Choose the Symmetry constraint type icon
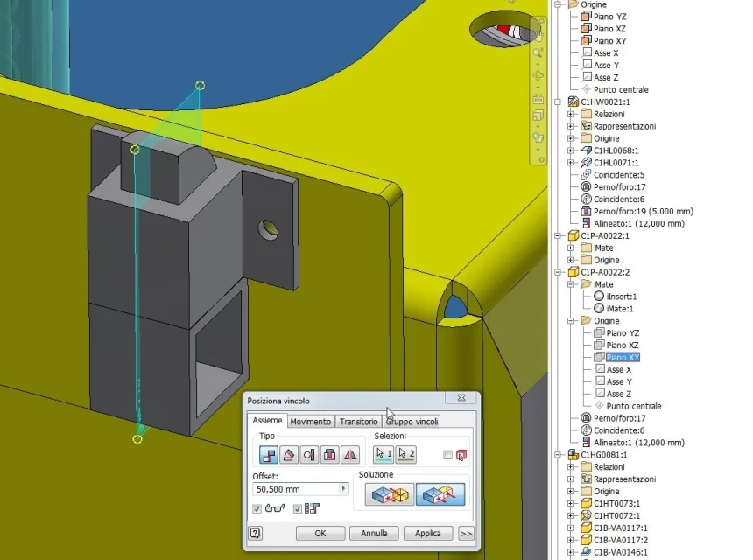Image resolution: width=753 pixels, height=560 pixels. [350, 454]
